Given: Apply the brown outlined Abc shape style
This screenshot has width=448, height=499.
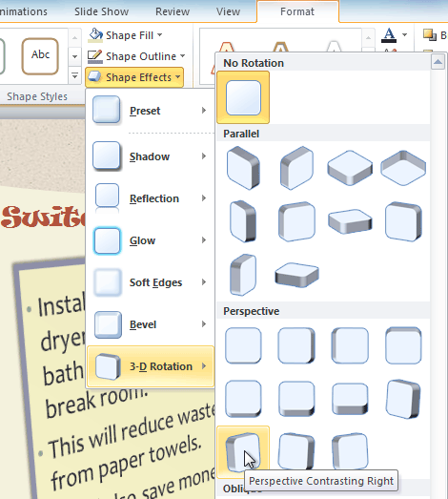Looking at the screenshot, I should [40, 56].
